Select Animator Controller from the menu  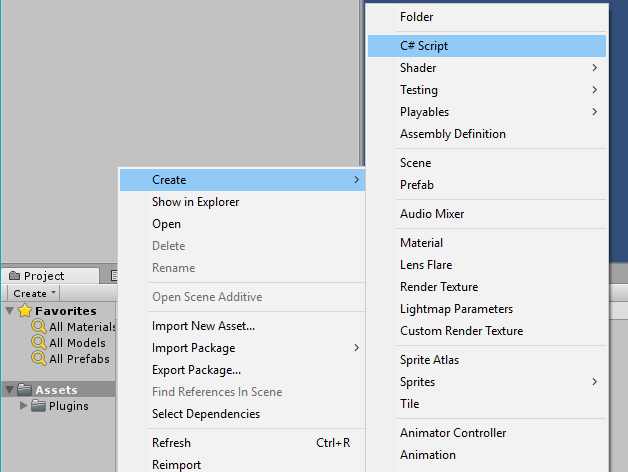453,433
